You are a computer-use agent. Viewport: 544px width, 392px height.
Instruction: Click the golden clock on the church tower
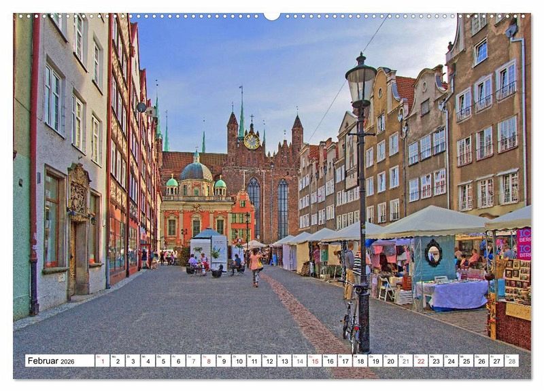coord(252,141)
